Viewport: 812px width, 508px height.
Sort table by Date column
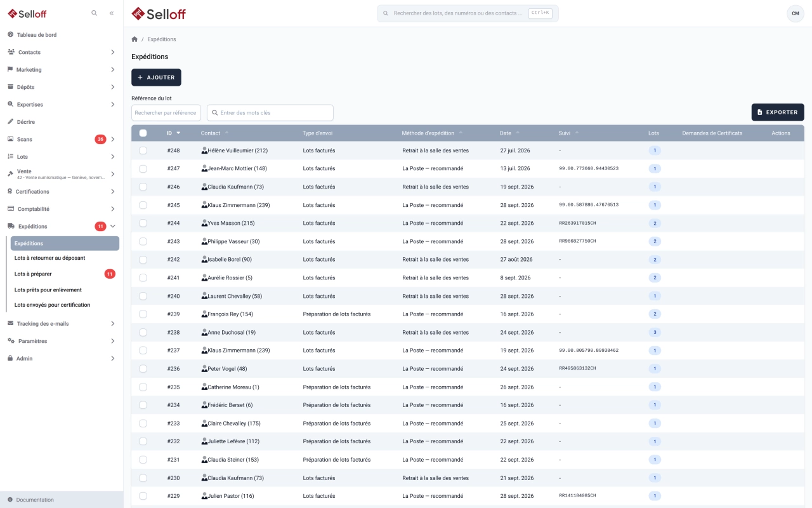tap(509, 133)
